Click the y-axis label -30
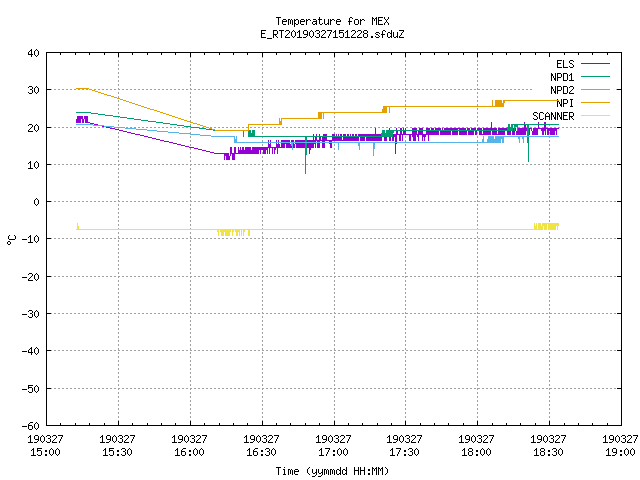This screenshot has height=480, width=640. [x=31, y=314]
